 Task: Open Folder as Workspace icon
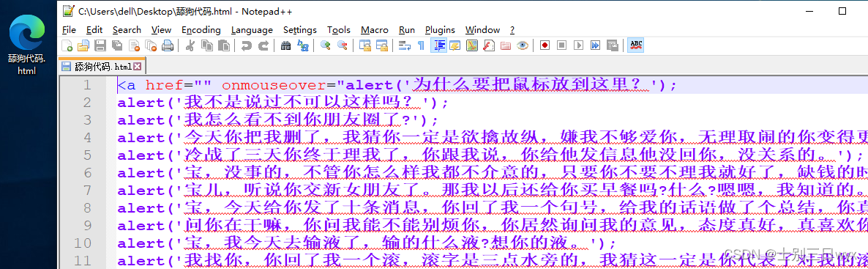tap(506, 45)
